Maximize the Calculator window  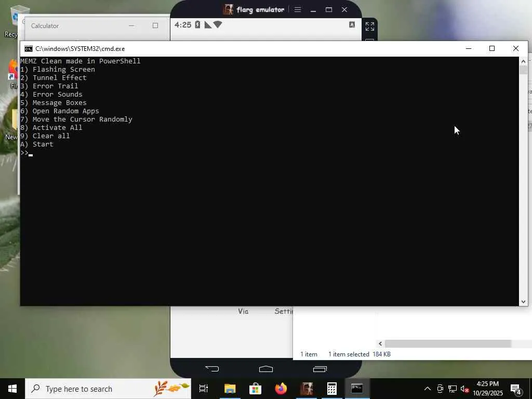coord(155,26)
